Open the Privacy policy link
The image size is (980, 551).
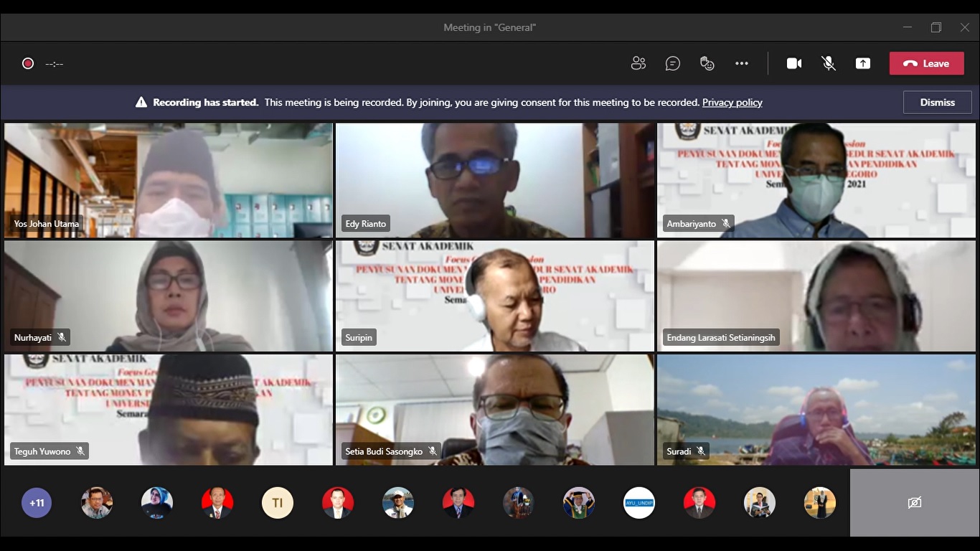[732, 103]
